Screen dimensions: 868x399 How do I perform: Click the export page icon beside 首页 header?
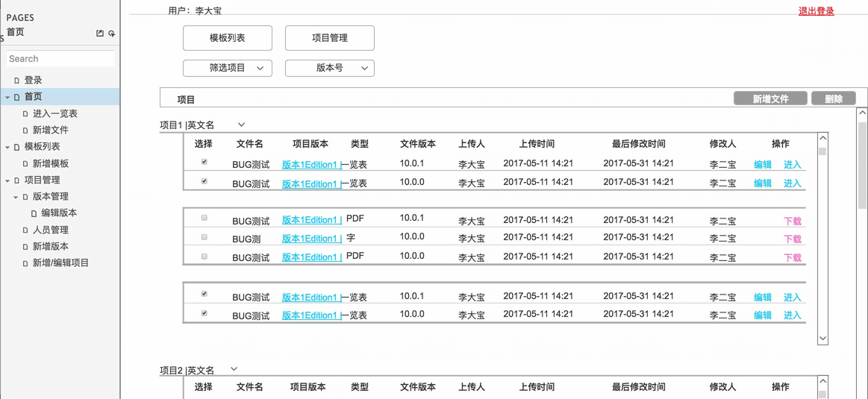pyautogui.click(x=100, y=33)
